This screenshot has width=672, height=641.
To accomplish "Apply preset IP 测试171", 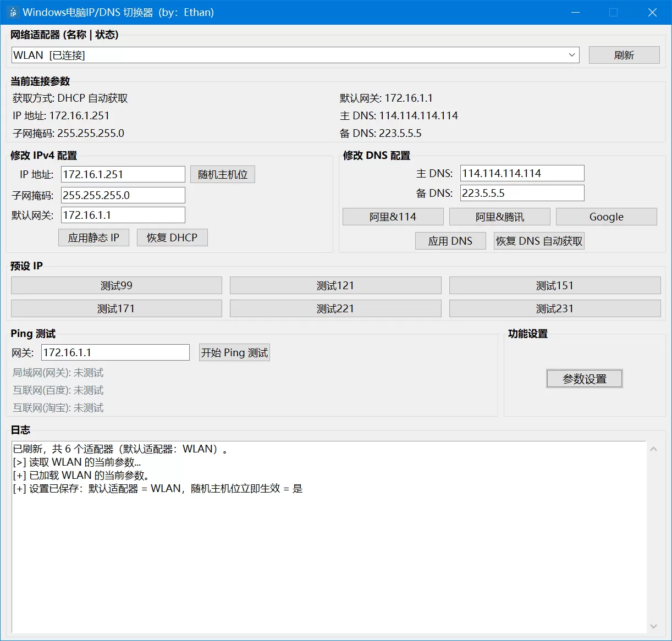I will (x=117, y=308).
